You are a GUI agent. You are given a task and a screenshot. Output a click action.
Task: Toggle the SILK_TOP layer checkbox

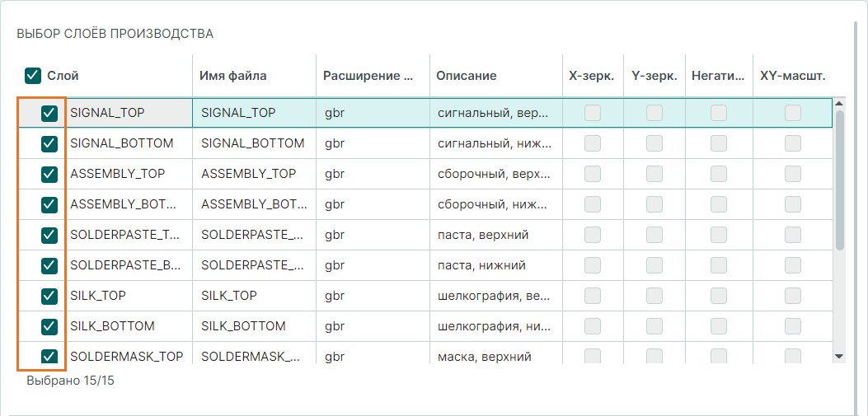tap(49, 296)
